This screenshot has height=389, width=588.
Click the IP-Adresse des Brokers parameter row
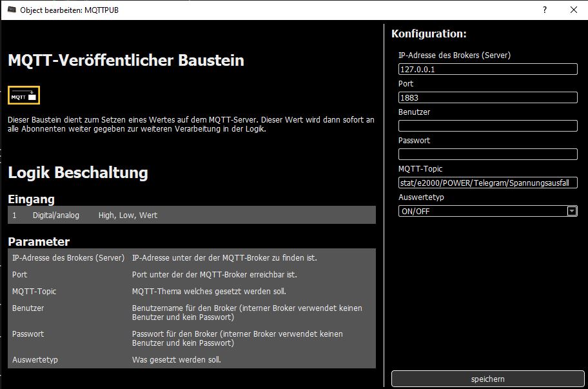(x=191, y=258)
